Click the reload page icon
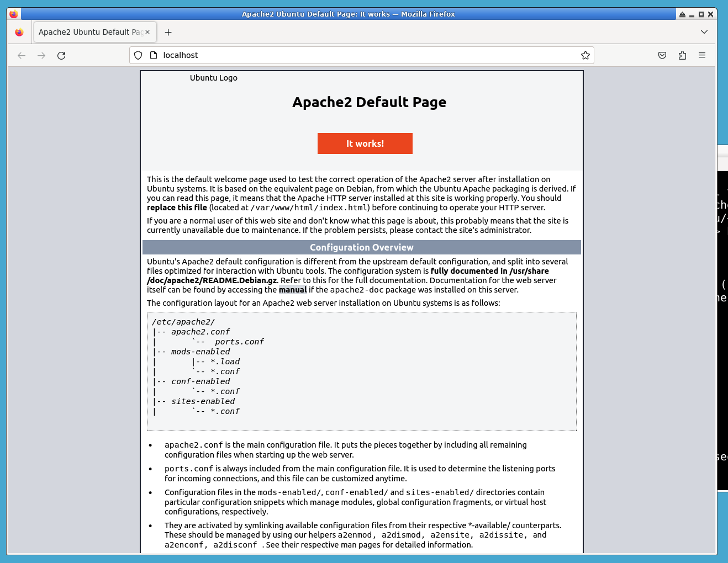The height and width of the screenshot is (563, 728). click(61, 55)
